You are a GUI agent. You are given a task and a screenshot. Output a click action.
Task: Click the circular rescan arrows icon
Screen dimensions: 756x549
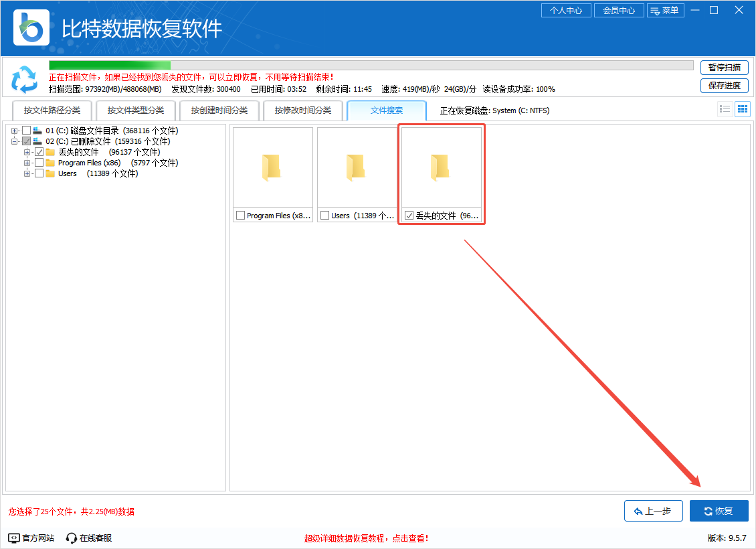(25, 80)
